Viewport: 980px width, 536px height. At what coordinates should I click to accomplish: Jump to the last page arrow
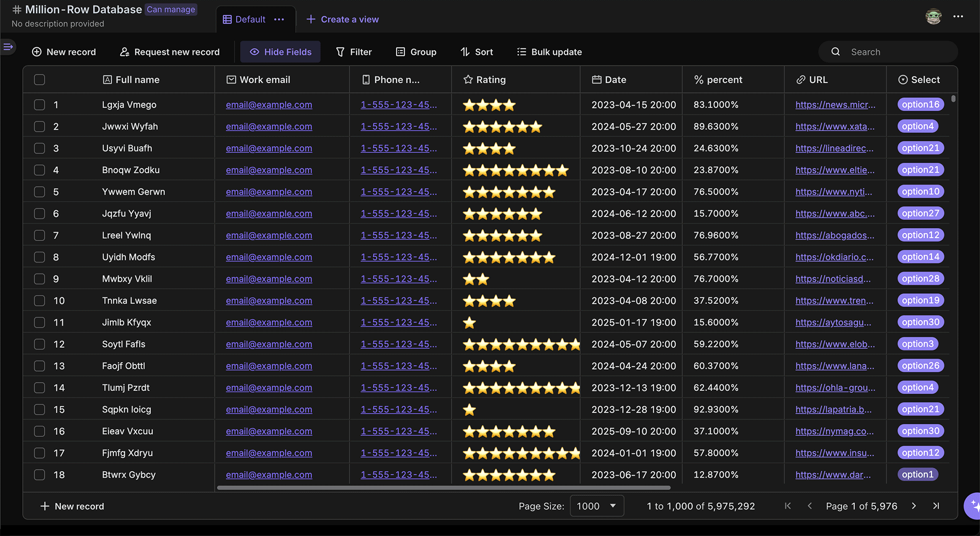tap(936, 506)
